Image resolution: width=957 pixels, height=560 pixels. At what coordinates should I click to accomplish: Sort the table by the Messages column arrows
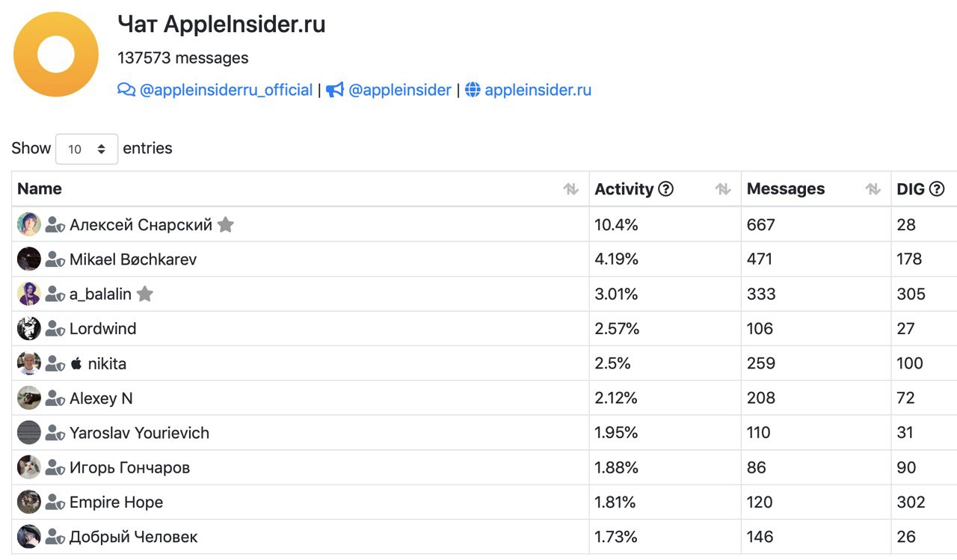tap(873, 189)
